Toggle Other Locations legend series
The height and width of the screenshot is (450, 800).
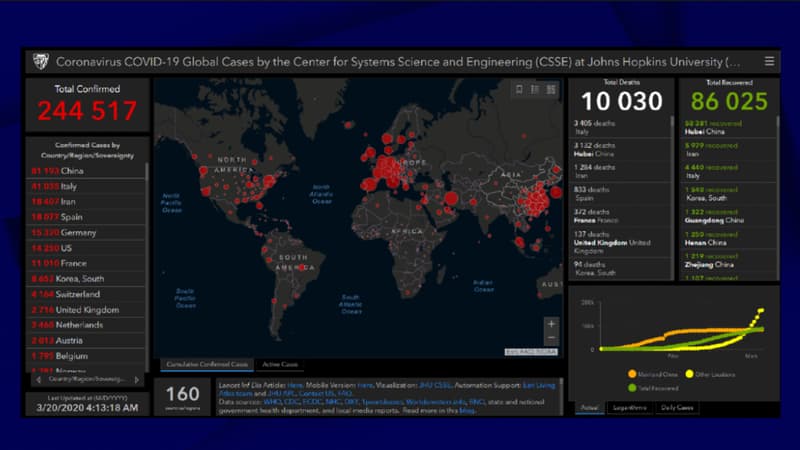coord(710,374)
